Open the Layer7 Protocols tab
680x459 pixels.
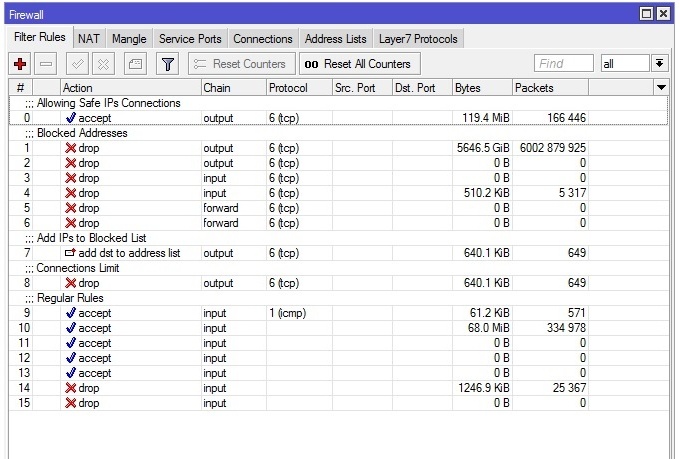(x=418, y=39)
